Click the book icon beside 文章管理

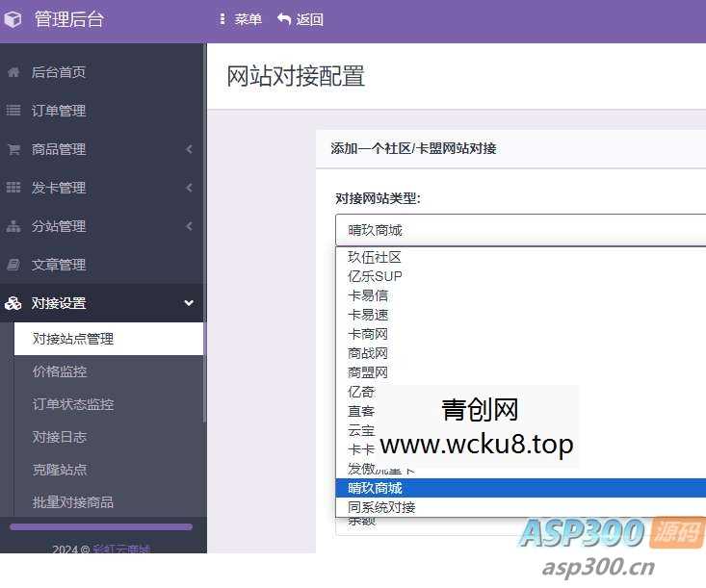click(x=13, y=264)
